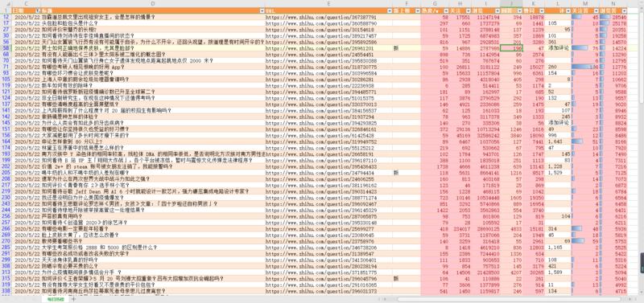Screen dimensions: 644x303
Task: Click the 热度 value 1738 in row 202
Action: pos(442,166)
